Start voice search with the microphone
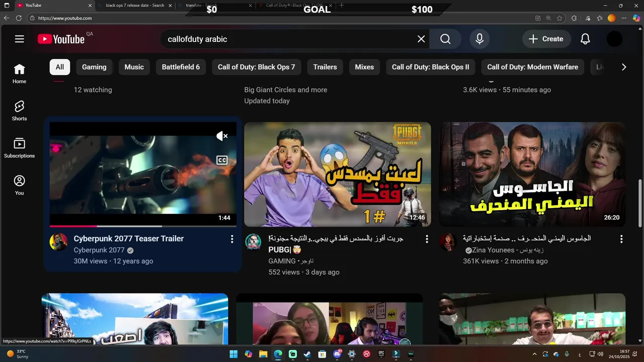This screenshot has height=362, width=644. 479,39
